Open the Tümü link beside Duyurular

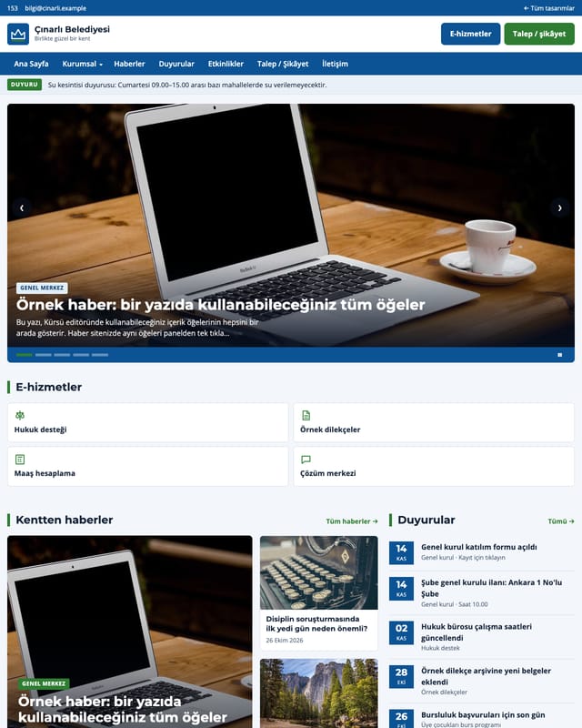(561, 521)
